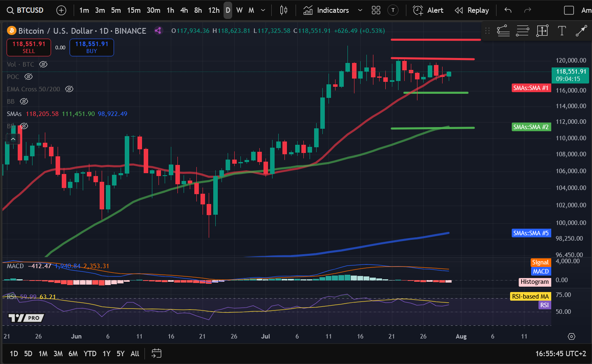Start bar Replay mode
Screen dimensions: 592x364
(472, 10)
